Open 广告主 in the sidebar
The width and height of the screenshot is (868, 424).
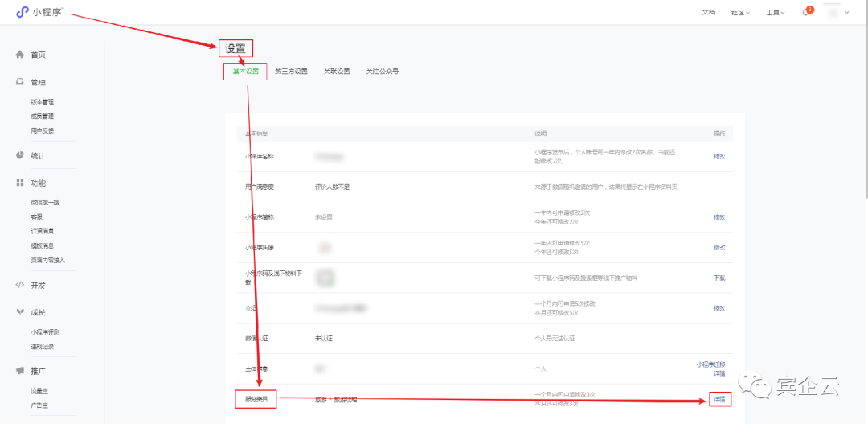(39, 405)
